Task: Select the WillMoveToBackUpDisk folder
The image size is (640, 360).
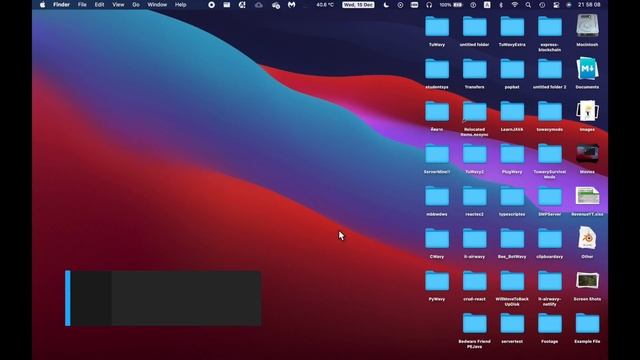Action: coord(512,282)
